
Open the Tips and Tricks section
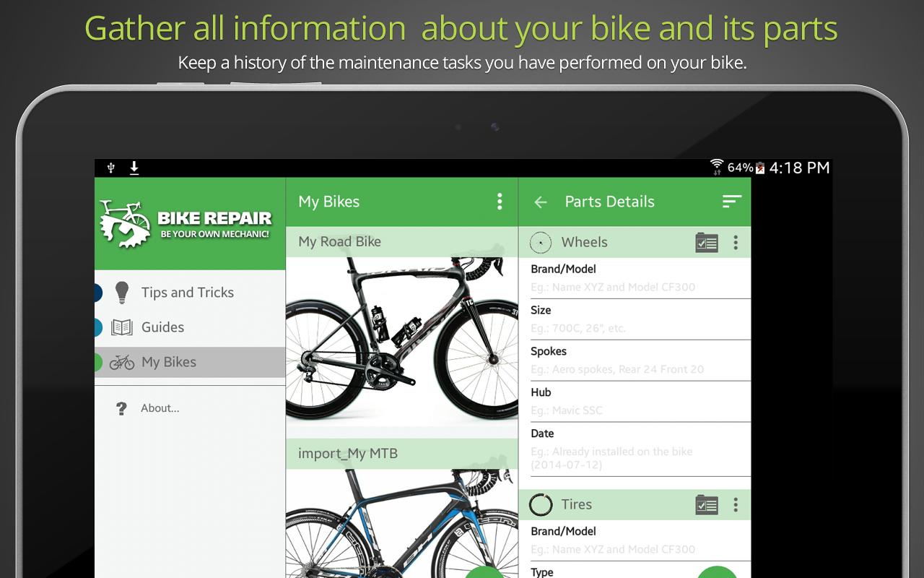pyautogui.click(x=190, y=293)
